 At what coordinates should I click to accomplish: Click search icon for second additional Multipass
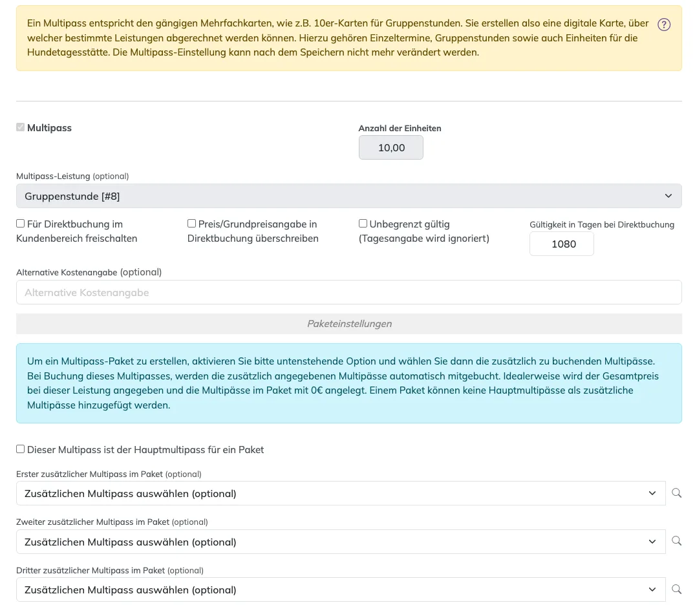(x=676, y=540)
